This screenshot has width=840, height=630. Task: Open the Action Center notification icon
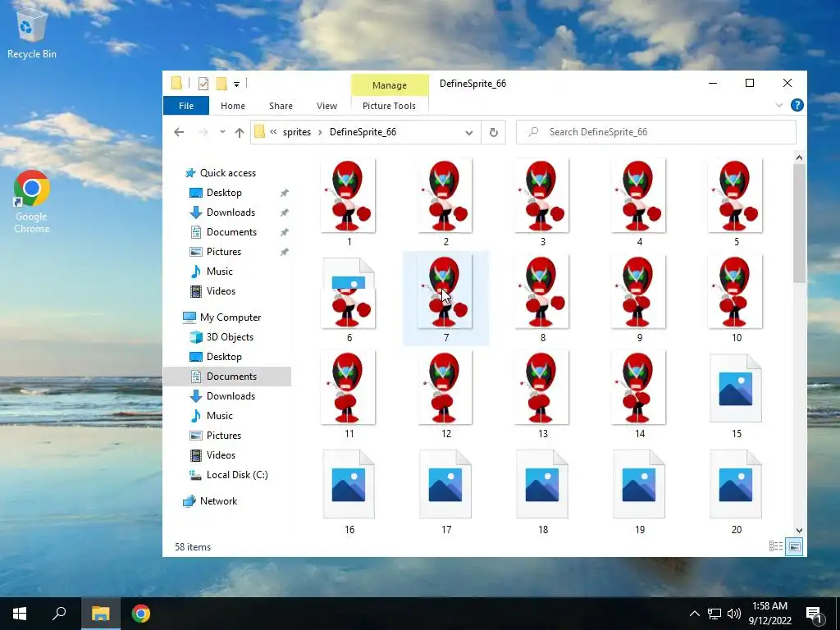tap(815, 614)
